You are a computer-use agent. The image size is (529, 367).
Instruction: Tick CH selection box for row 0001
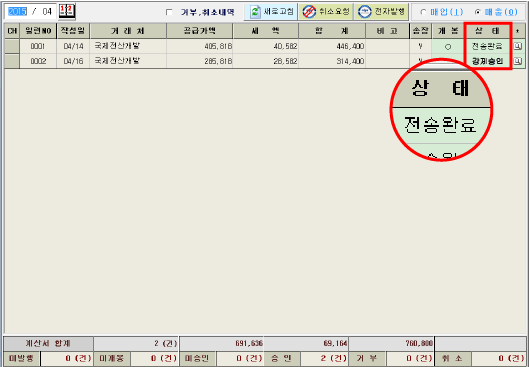(12, 46)
